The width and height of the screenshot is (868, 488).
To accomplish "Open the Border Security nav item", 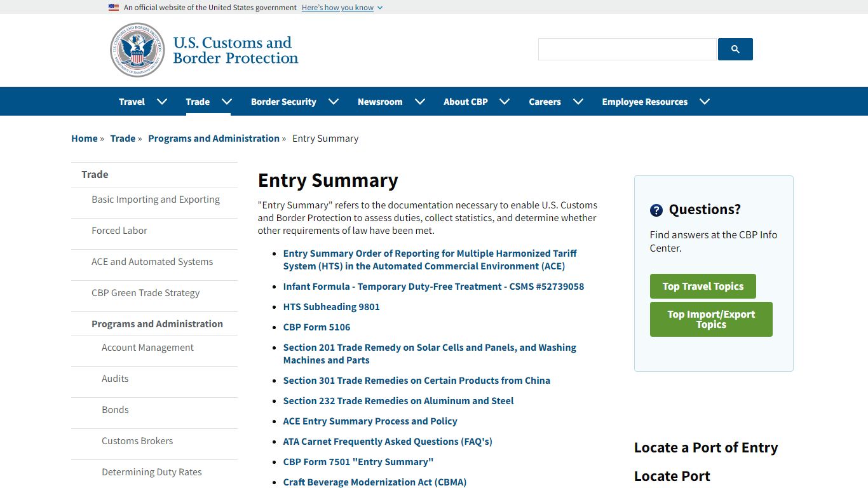I will 283,102.
